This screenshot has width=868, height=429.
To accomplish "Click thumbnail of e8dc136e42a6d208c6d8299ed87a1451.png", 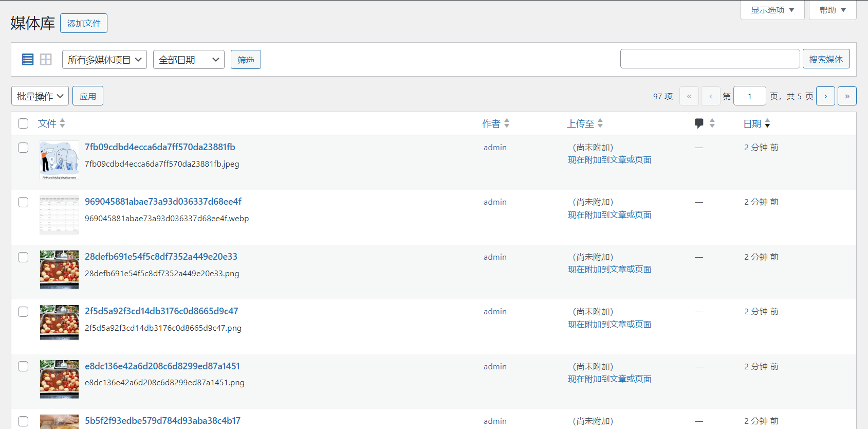I will pos(59,379).
